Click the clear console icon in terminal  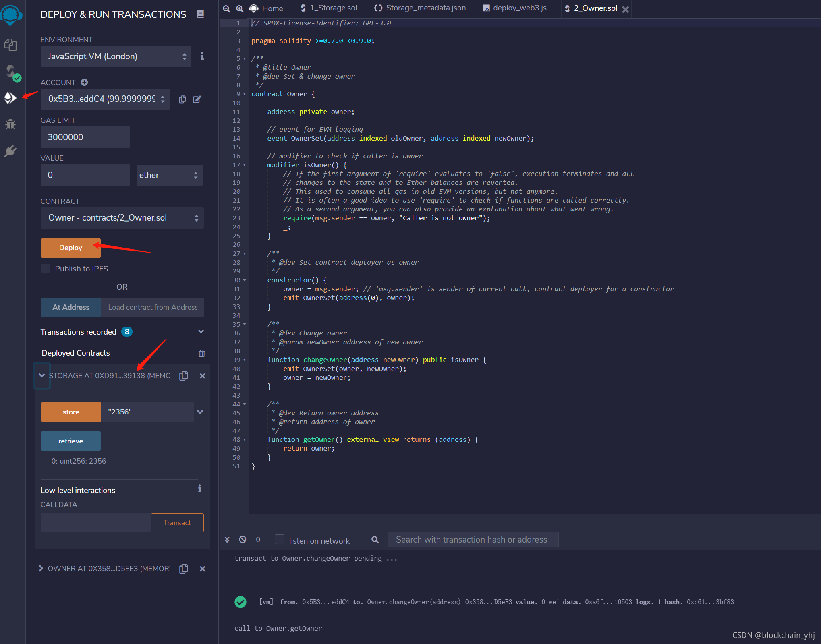tap(243, 539)
